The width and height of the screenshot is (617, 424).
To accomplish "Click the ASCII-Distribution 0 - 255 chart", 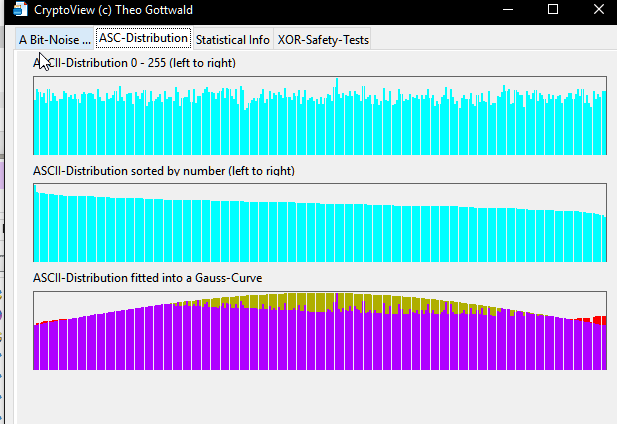I will tap(320, 115).
